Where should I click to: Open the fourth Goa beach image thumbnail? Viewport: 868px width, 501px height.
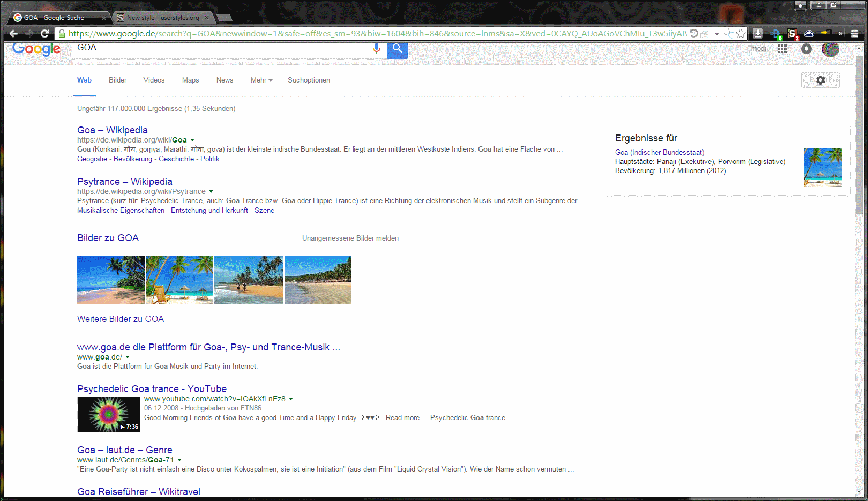point(318,280)
